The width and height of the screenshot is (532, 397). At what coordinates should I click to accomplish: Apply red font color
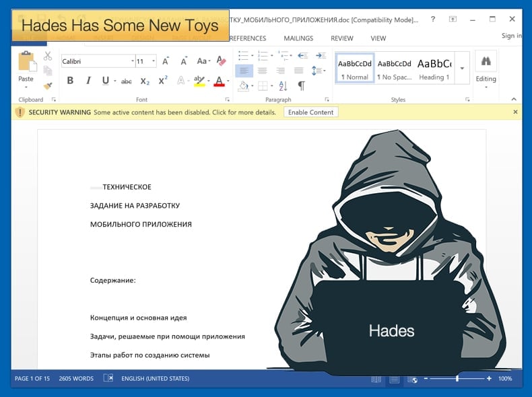click(x=219, y=81)
